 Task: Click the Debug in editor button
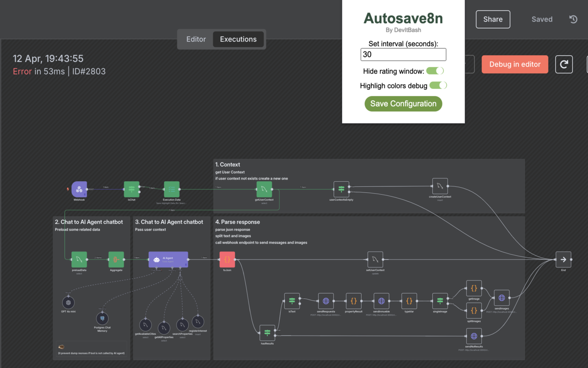pos(514,64)
